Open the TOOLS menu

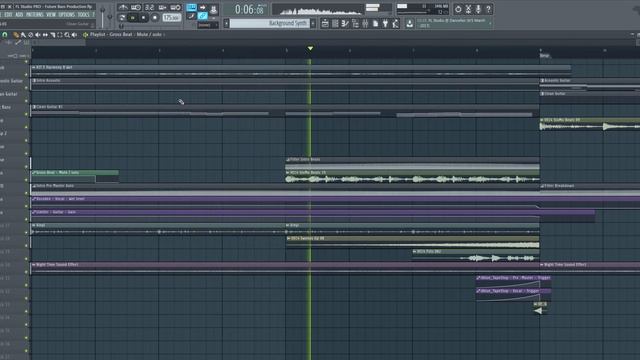(x=83, y=15)
